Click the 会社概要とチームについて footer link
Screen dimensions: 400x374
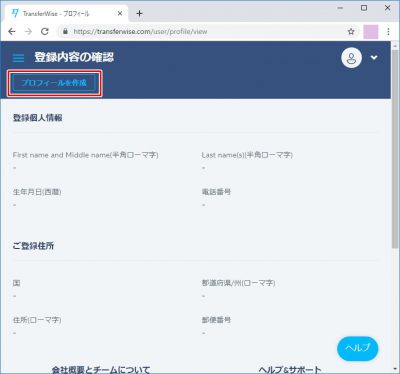pos(101,369)
